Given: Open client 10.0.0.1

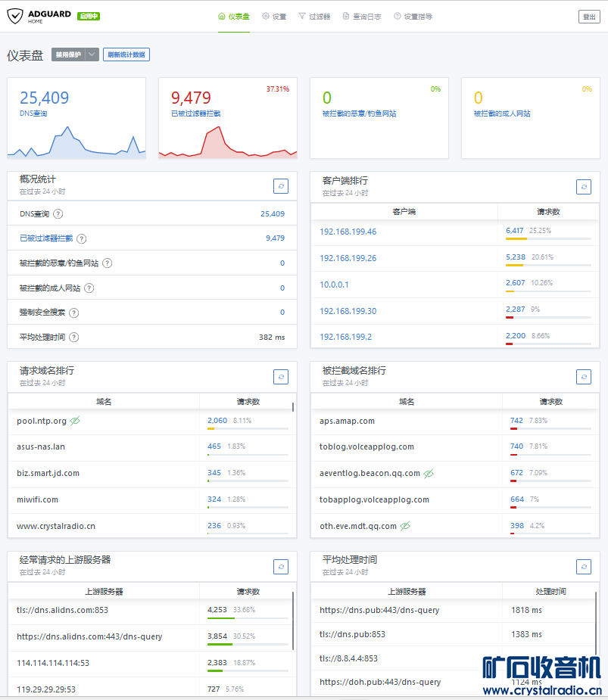Looking at the screenshot, I should click(x=334, y=285).
